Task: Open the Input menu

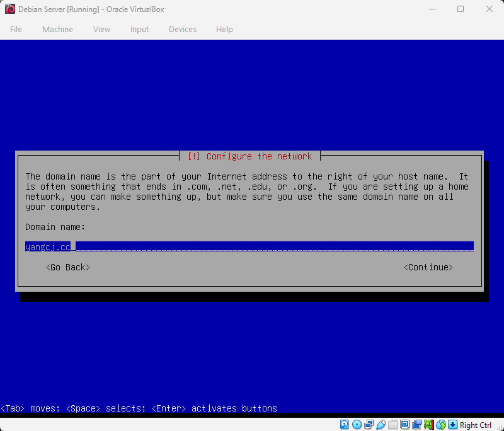Action: pos(139,29)
